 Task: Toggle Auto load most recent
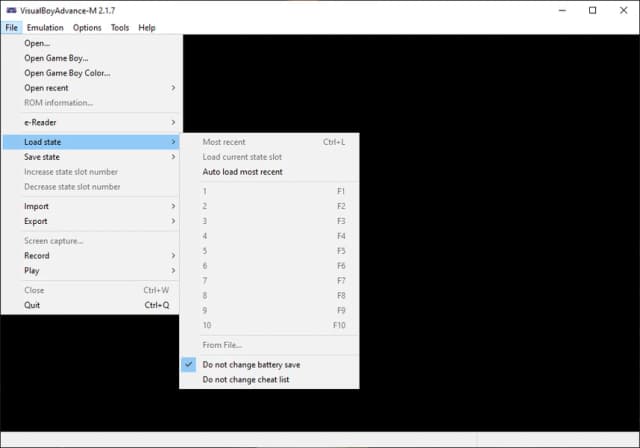point(269,172)
